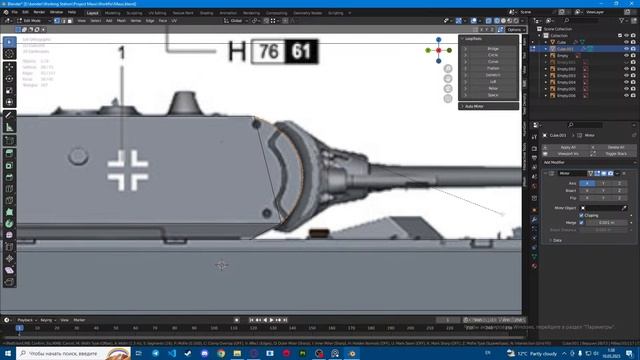Switch to the UV Editing workspace tab
The width and height of the screenshot is (640, 360).
157,13
